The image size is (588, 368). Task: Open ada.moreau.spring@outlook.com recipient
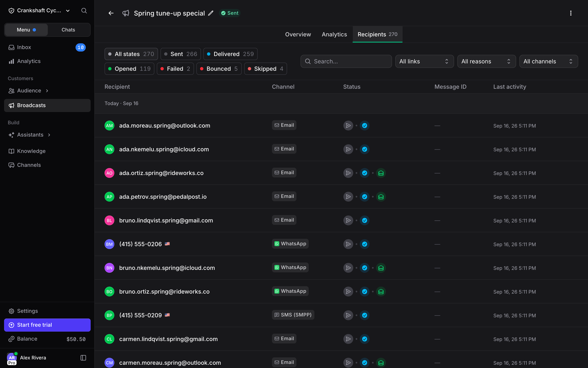point(165,126)
